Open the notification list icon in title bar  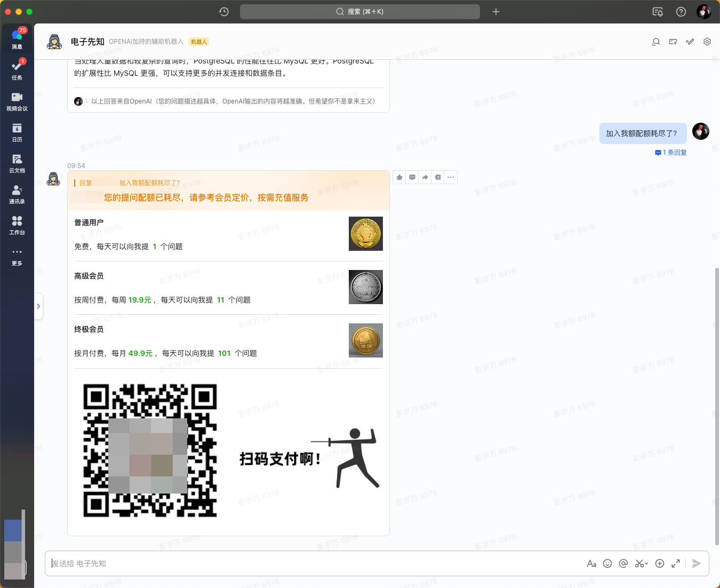click(658, 12)
